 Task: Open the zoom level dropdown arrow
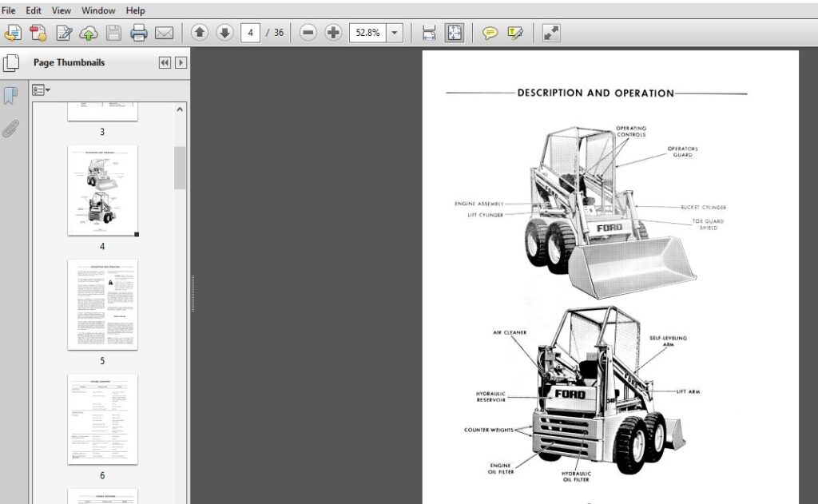(395, 33)
